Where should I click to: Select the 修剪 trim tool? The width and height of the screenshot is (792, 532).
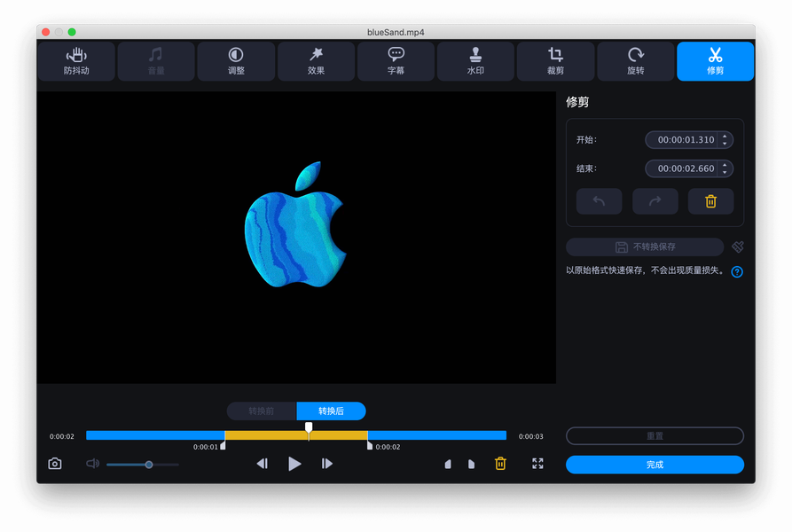(x=715, y=61)
